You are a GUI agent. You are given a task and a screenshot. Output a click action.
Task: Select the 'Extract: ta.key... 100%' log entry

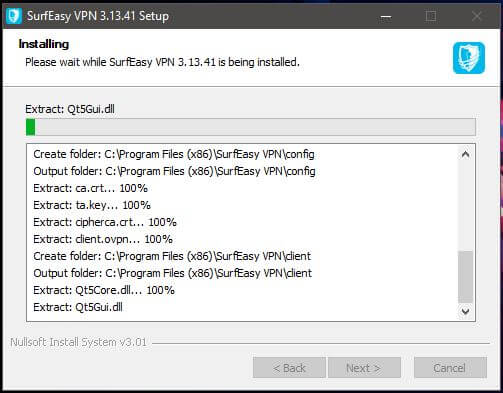coord(92,205)
